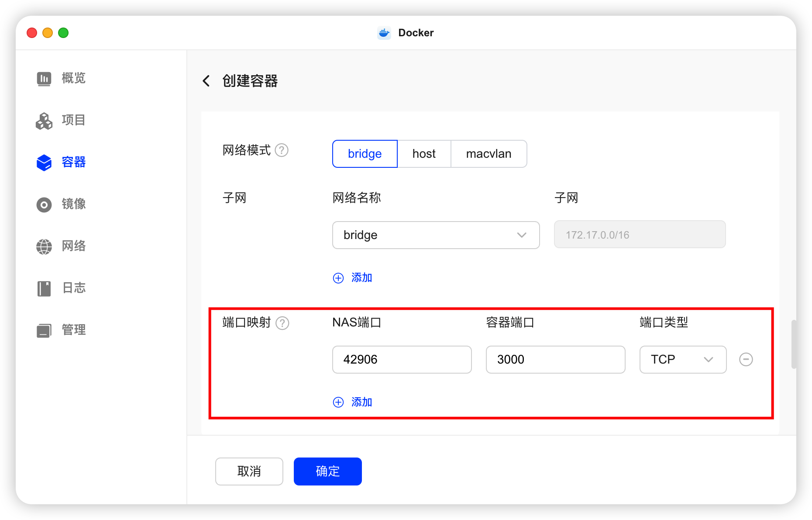This screenshot has height=520, width=812.
Task: Click the 项目 project cubes icon
Action: coord(44,121)
